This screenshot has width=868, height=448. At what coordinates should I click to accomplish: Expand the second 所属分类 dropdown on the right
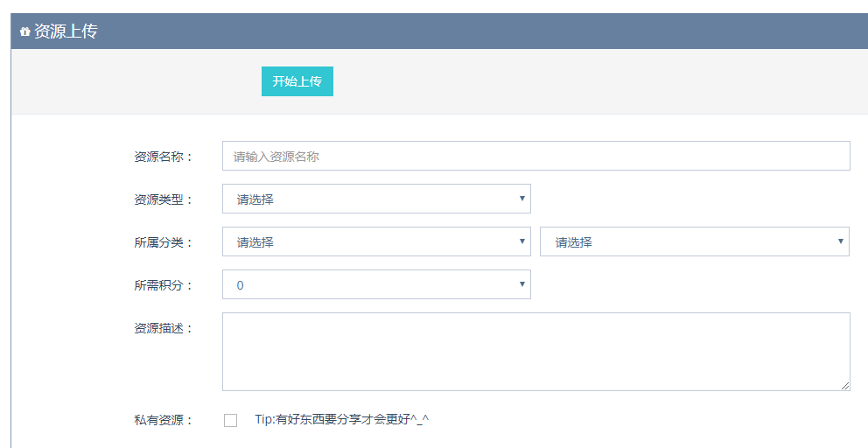[x=694, y=241]
